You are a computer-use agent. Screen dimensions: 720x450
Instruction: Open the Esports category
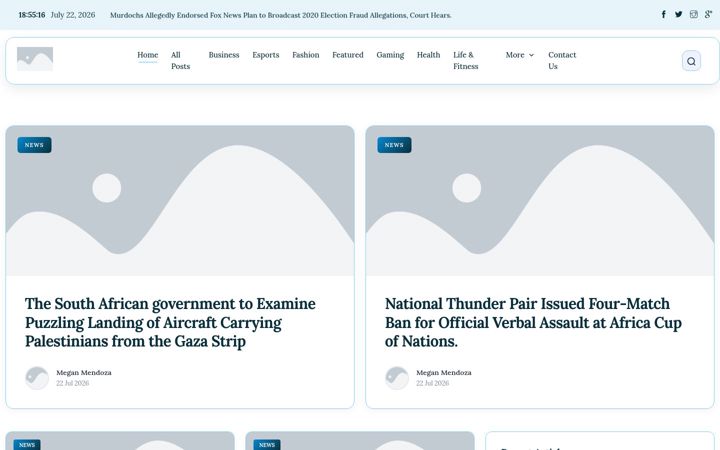click(265, 55)
